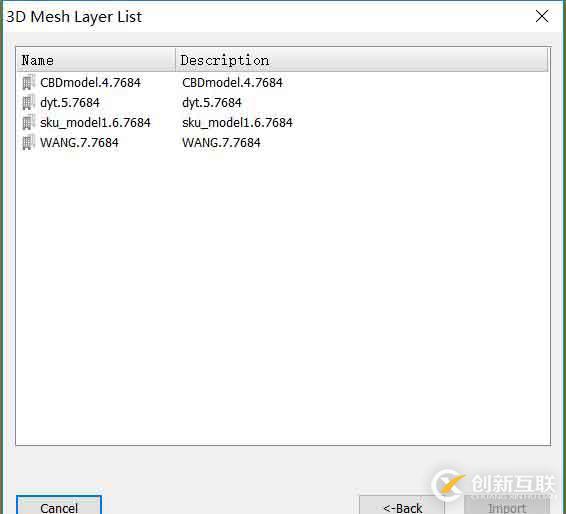Click the WANG.7.7684 description cell
Image resolution: width=566 pixels, height=514 pixels.
pos(221,143)
